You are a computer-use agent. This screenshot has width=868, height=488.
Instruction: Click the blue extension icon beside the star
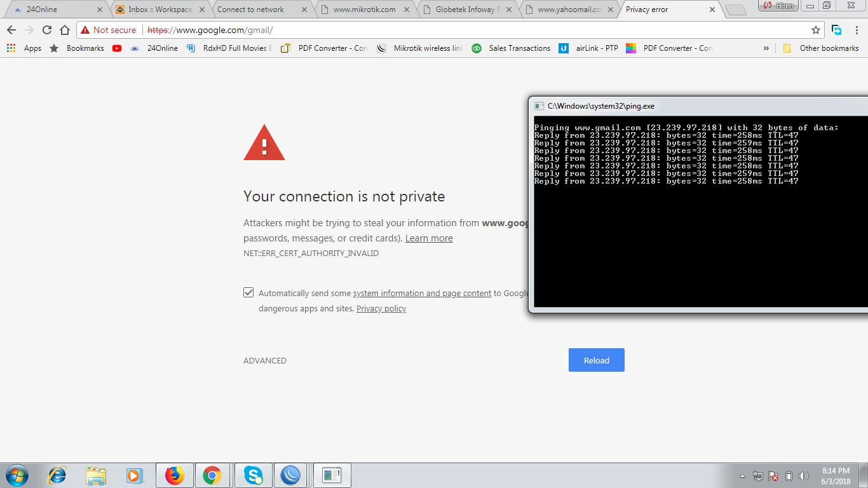837,30
